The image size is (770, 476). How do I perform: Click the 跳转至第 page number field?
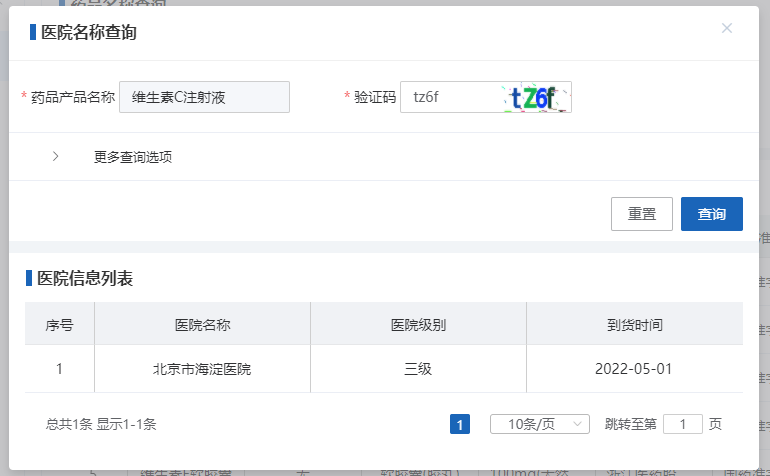click(683, 424)
